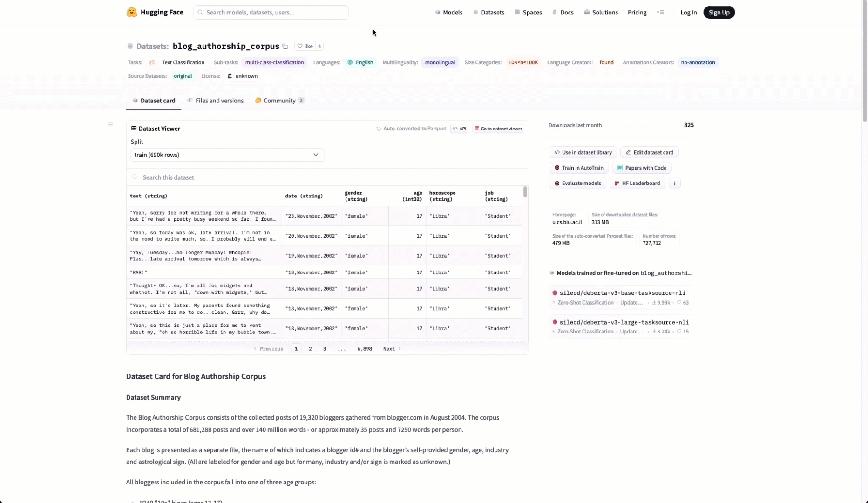
Task: Open the API button in Dataset Viewer
Action: [x=459, y=129]
